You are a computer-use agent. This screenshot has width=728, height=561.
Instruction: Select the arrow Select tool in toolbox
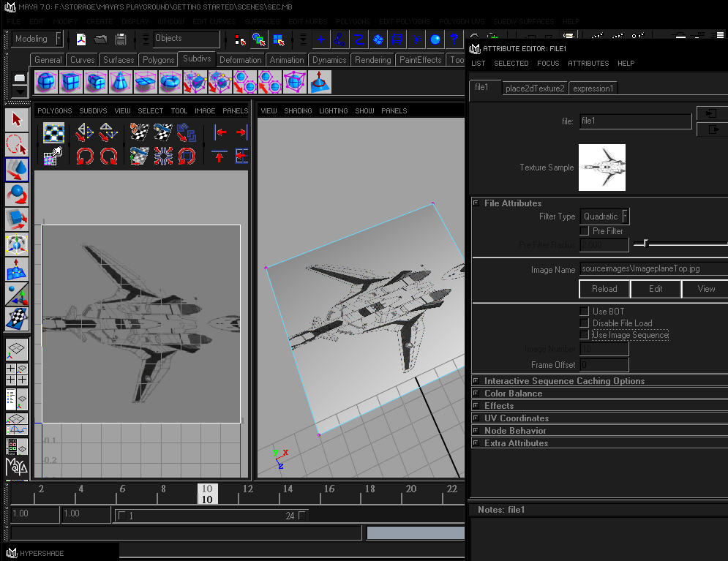pos(17,120)
